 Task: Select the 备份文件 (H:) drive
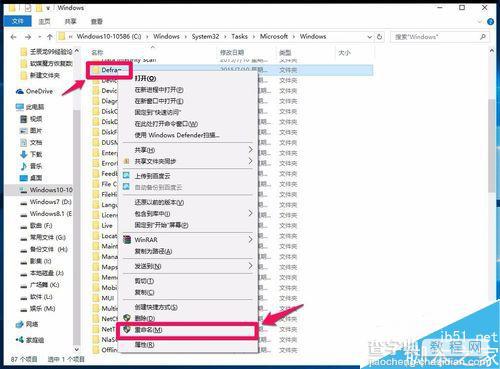click(44, 249)
